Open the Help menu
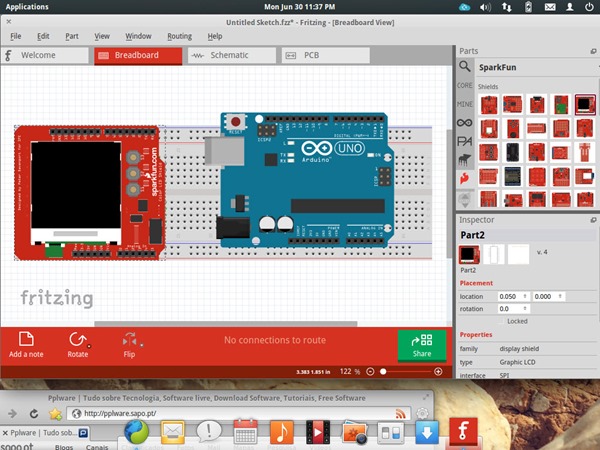 click(x=215, y=36)
